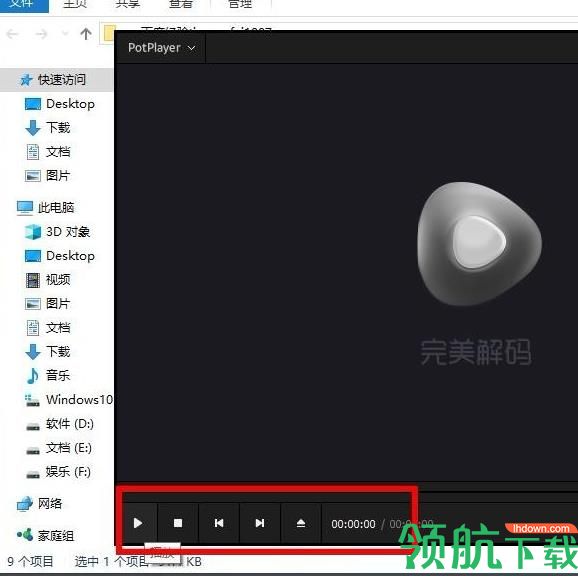Open 3D 对象 folder
578x576 pixels.
(x=57, y=232)
